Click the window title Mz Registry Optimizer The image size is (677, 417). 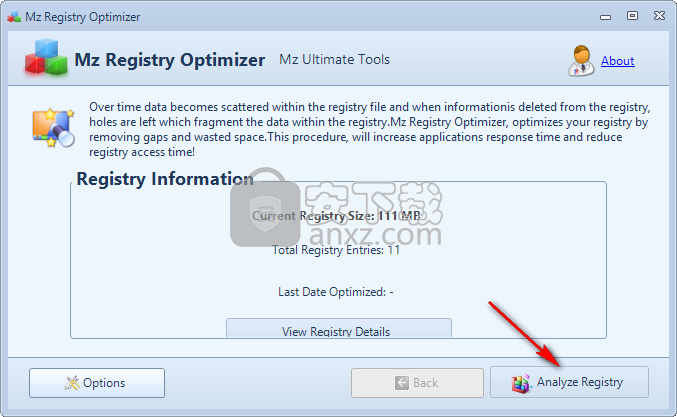click(82, 17)
